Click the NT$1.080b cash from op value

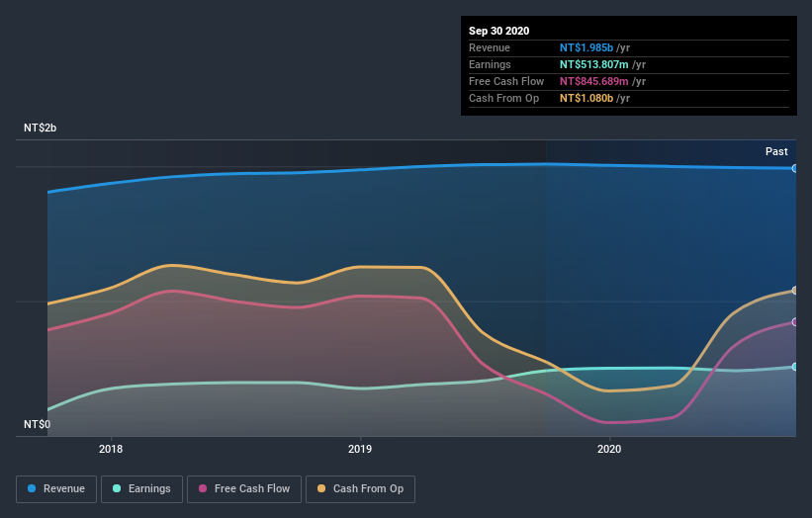point(586,98)
